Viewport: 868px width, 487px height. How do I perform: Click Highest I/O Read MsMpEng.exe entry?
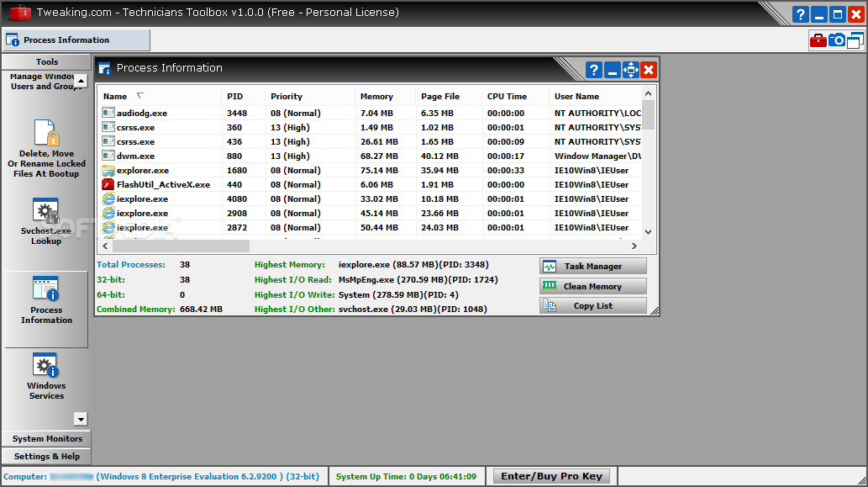point(418,280)
